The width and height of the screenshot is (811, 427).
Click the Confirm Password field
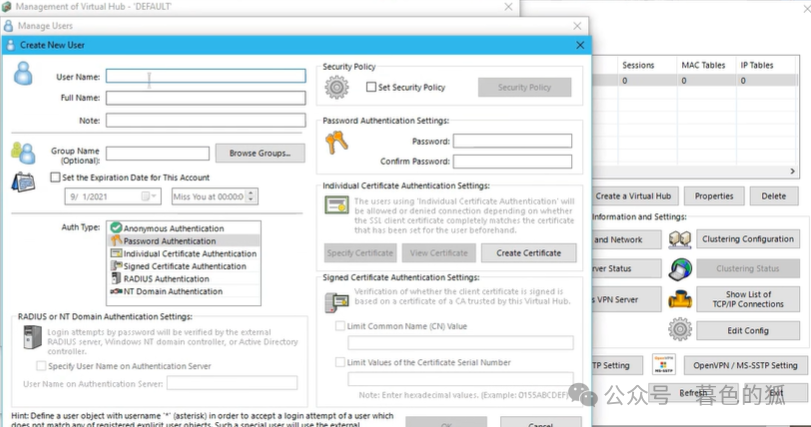[x=512, y=161]
